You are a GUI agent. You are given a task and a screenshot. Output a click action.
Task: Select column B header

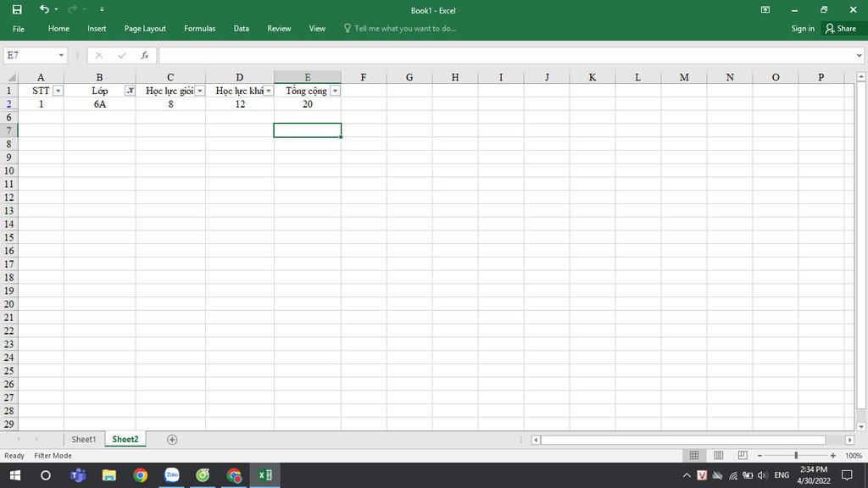[x=100, y=77]
